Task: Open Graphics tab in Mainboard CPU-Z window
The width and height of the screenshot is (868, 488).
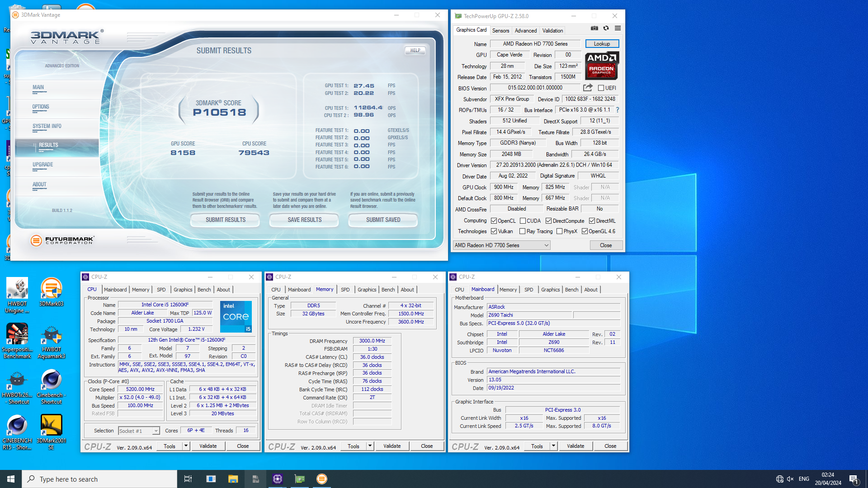Action: [550, 290]
